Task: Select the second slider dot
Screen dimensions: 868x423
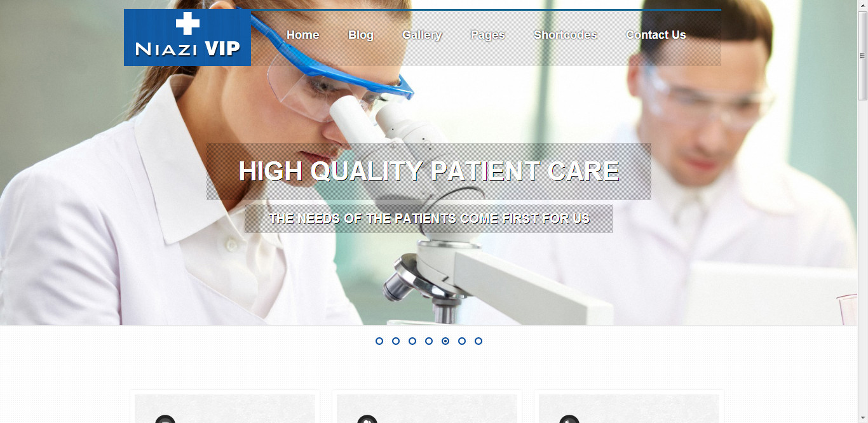Action: [x=396, y=341]
